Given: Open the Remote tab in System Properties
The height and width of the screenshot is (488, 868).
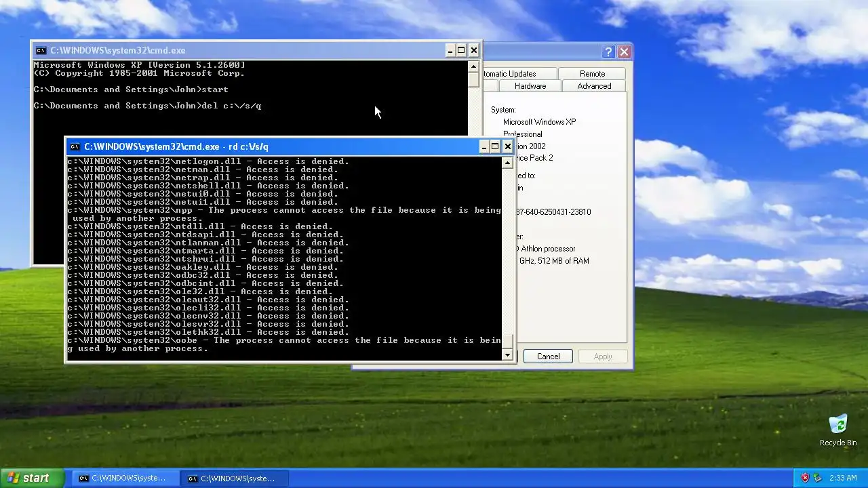Looking at the screenshot, I should click(x=592, y=73).
